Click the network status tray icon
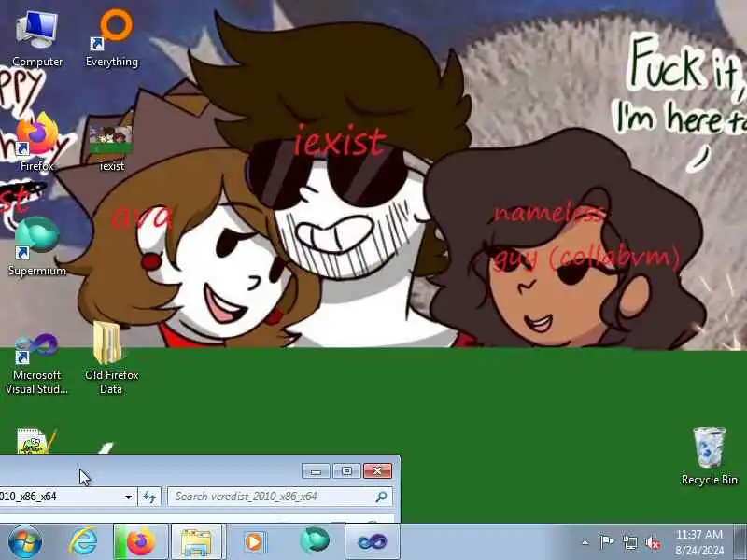Image resolution: width=747 pixels, height=560 pixels. (x=629, y=542)
